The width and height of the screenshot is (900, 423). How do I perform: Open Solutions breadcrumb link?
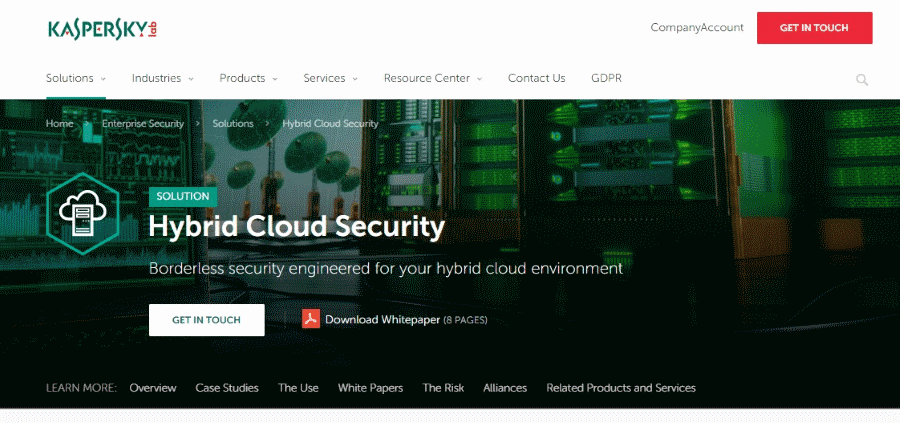(233, 123)
